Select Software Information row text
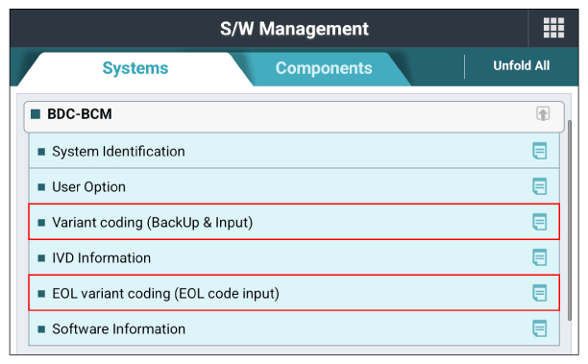The height and width of the screenshot is (364, 588). 118,329
